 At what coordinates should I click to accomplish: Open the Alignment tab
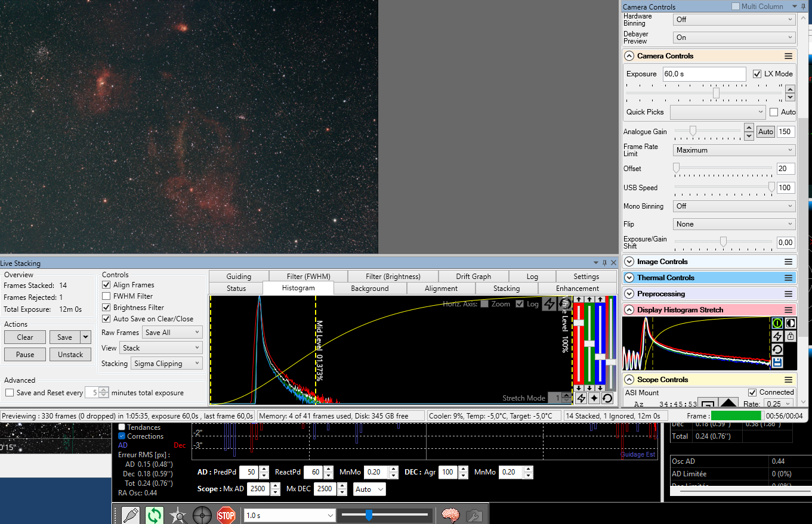pos(441,289)
